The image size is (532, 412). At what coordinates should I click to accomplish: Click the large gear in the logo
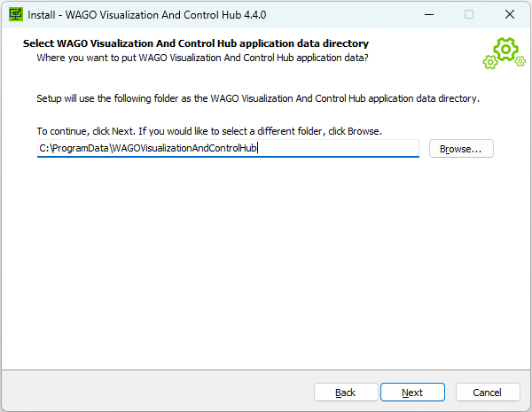click(508, 49)
